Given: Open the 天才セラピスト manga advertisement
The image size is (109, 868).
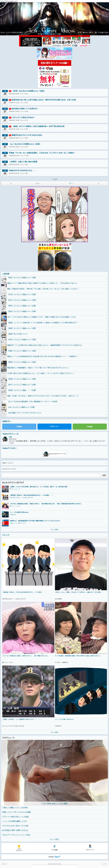Looking at the screenshot, I should [55, 214].
